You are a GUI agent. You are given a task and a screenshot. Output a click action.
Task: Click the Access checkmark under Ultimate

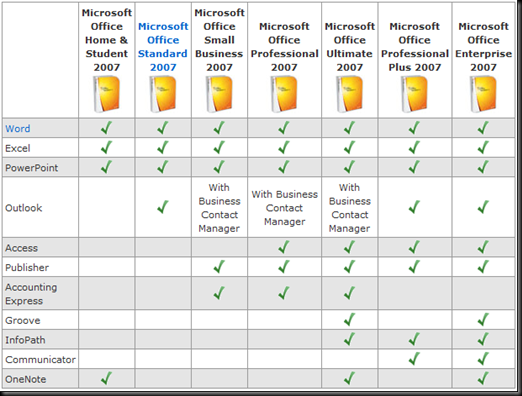tap(349, 247)
